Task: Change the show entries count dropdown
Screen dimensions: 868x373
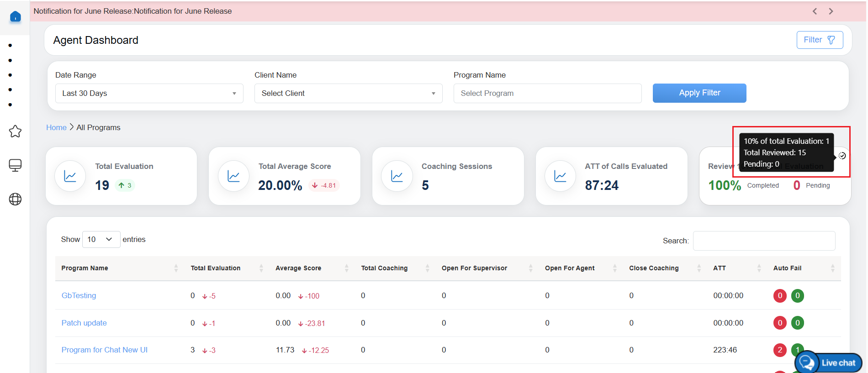Action: 101,239
